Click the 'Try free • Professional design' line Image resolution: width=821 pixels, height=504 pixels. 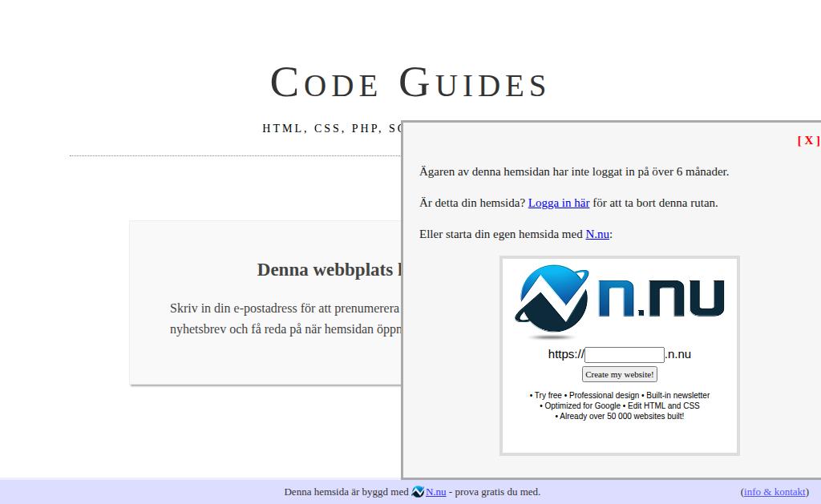620,396
